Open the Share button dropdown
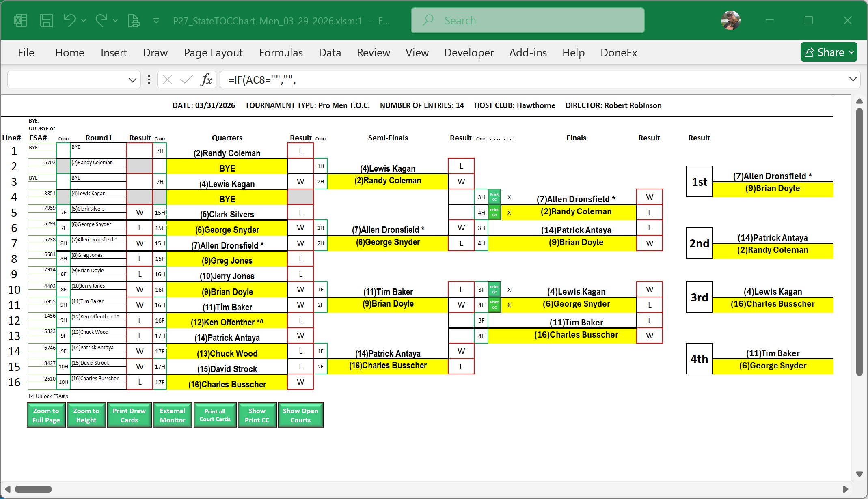Image resolution: width=868 pixels, height=499 pixels. (851, 52)
